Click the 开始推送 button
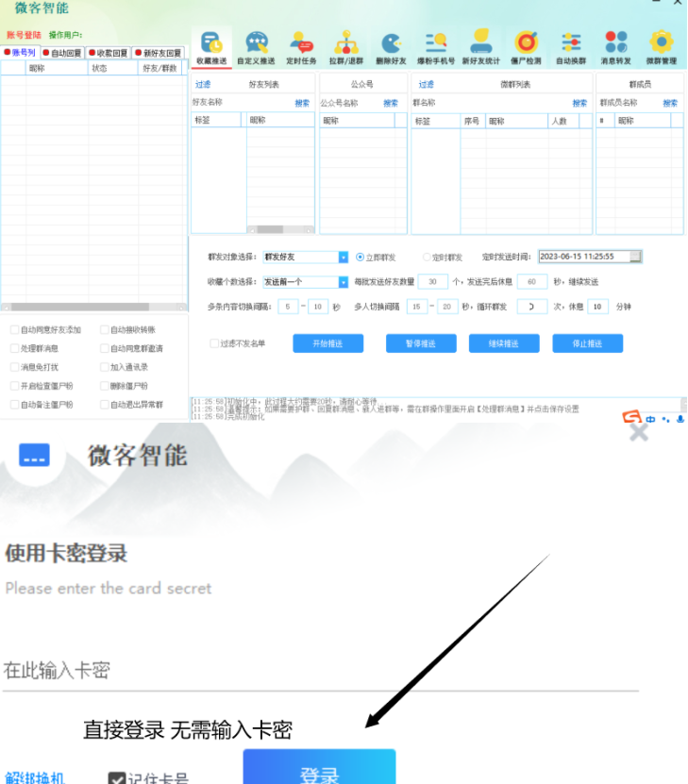 click(327, 344)
